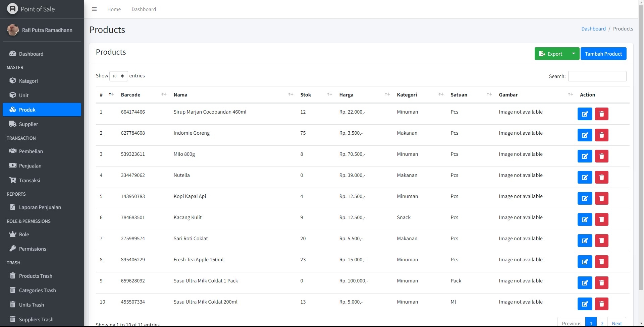This screenshot has width=644, height=327.
Task: Sort table by # column
Action: pyautogui.click(x=107, y=94)
